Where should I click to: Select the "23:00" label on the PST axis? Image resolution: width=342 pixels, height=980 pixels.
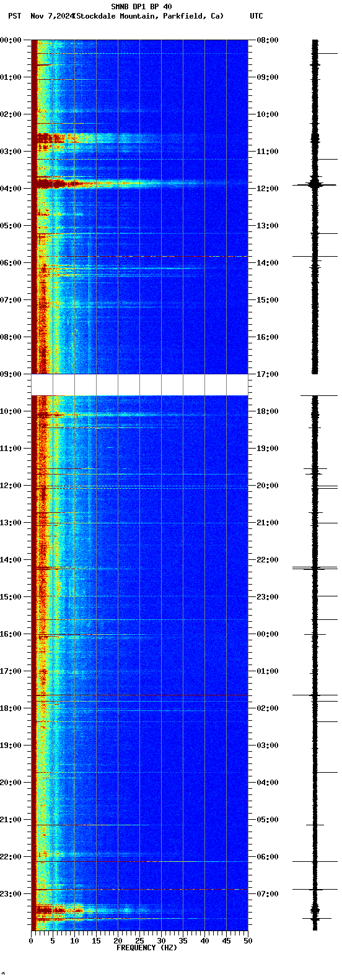pyautogui.click(x=11, y=894)
